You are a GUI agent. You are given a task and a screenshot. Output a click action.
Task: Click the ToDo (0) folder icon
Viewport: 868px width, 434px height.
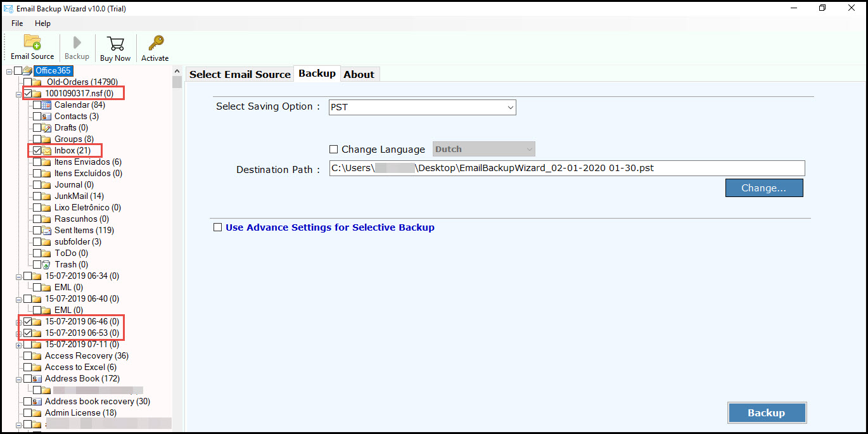[x=47, y=253]
